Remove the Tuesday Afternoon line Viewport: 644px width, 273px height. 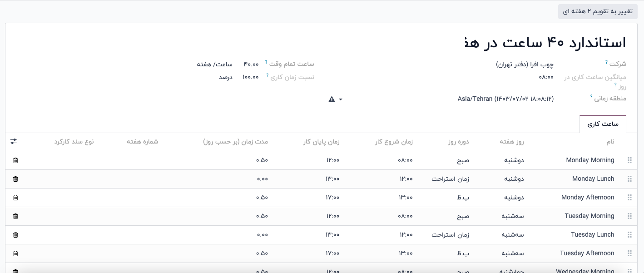tap(15, 253)
